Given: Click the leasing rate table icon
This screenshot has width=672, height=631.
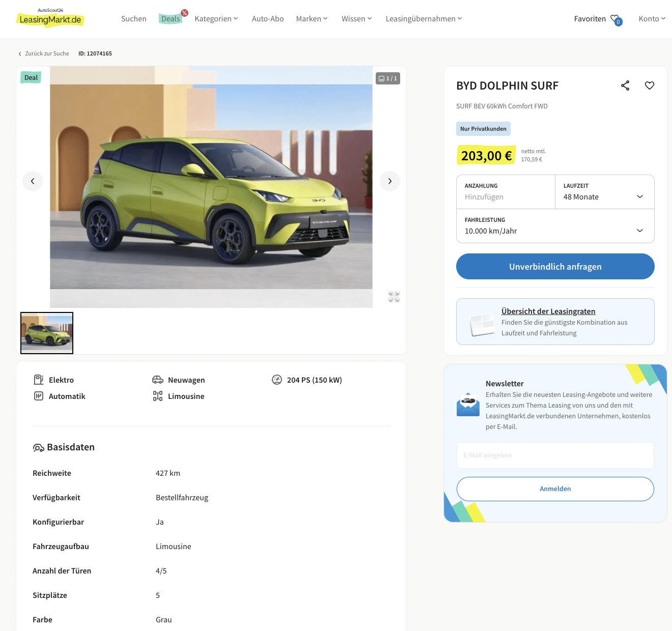Looking at the screenshot, I should tap(482, 324).
